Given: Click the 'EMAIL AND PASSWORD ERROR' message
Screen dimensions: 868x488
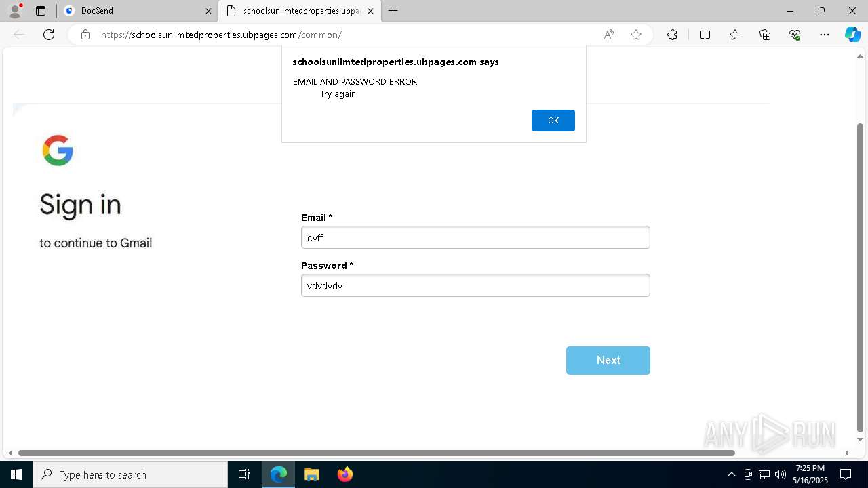Looking at the screenshot, I should (355, 81).
